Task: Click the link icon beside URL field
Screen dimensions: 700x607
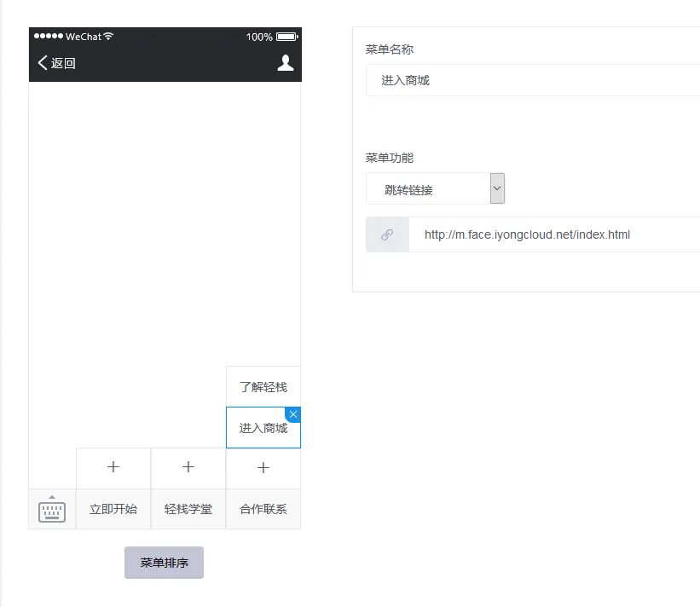Action: 387,234
